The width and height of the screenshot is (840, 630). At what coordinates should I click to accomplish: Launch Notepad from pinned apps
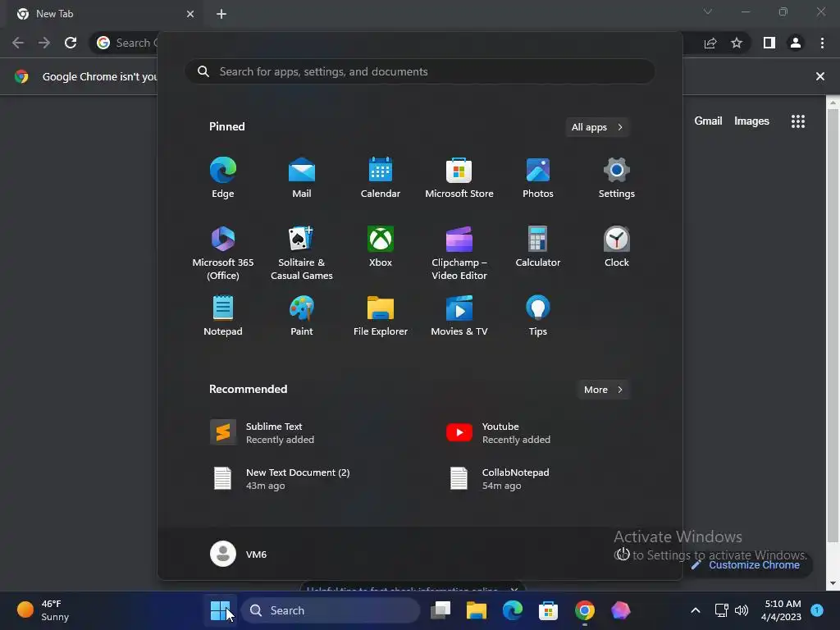[x=223, y=316]
